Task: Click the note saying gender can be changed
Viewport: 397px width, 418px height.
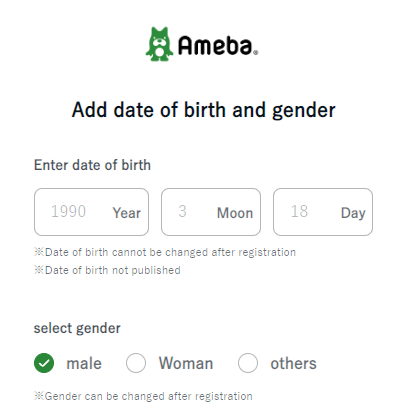Action: tap(143, 396)
